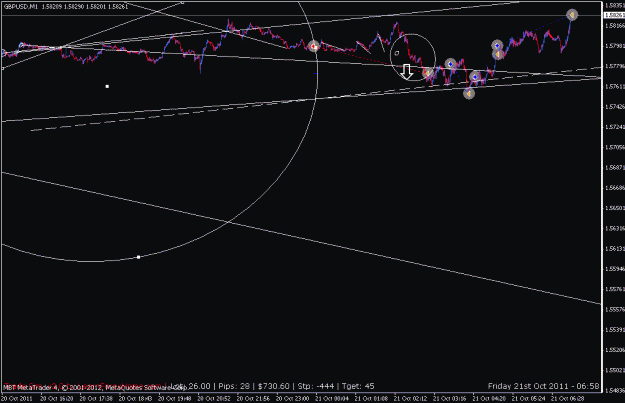Click the 'Pips: 28' readout
The image size is (625, 403).
coord(234,386)
